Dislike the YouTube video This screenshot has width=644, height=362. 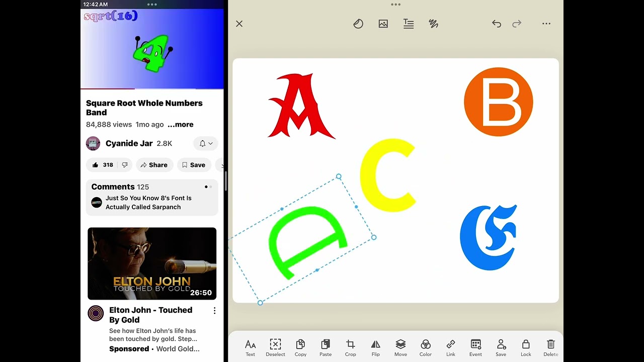[x=125, y=165]
